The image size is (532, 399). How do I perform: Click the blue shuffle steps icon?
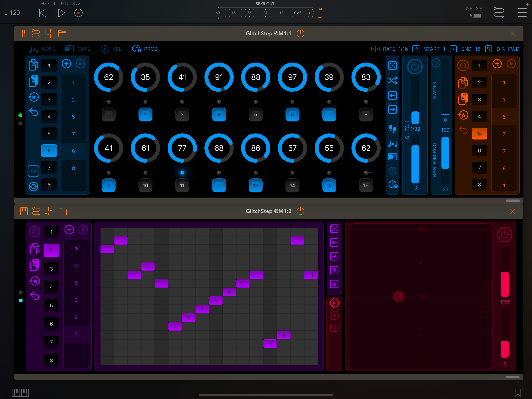(x=392, y=80)
